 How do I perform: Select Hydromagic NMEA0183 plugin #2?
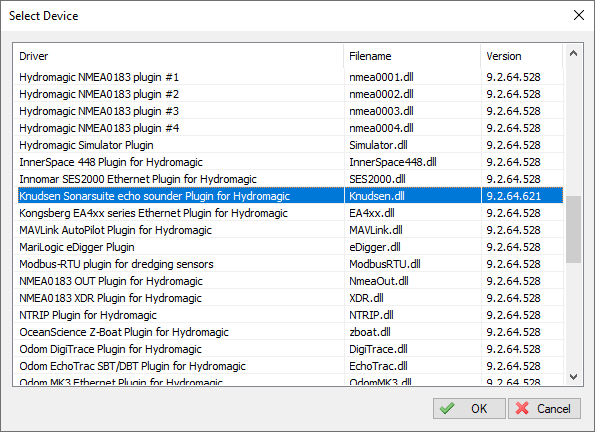(291, 94)
